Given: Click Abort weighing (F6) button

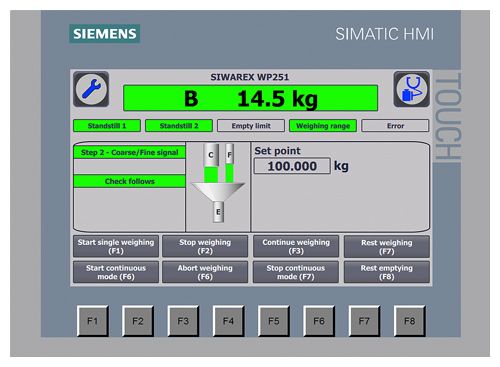Looking at the screenshot, I should [205, 272].
